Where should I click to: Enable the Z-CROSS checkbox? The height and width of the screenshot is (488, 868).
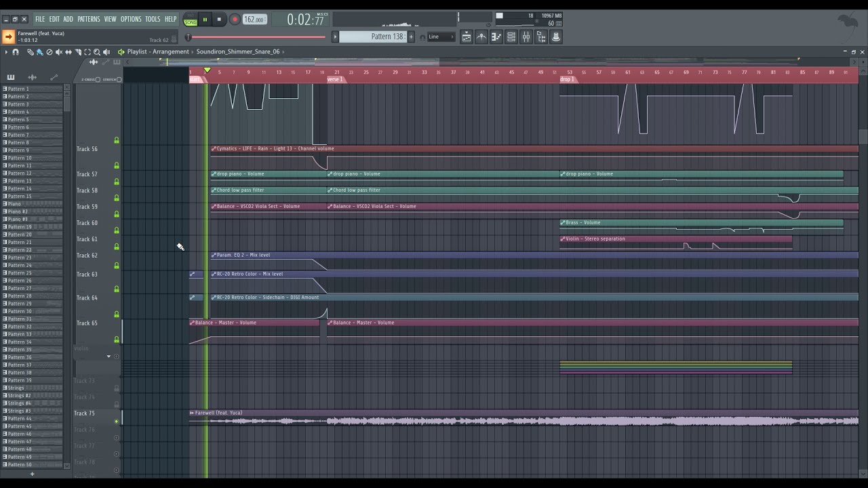(98, 79)
